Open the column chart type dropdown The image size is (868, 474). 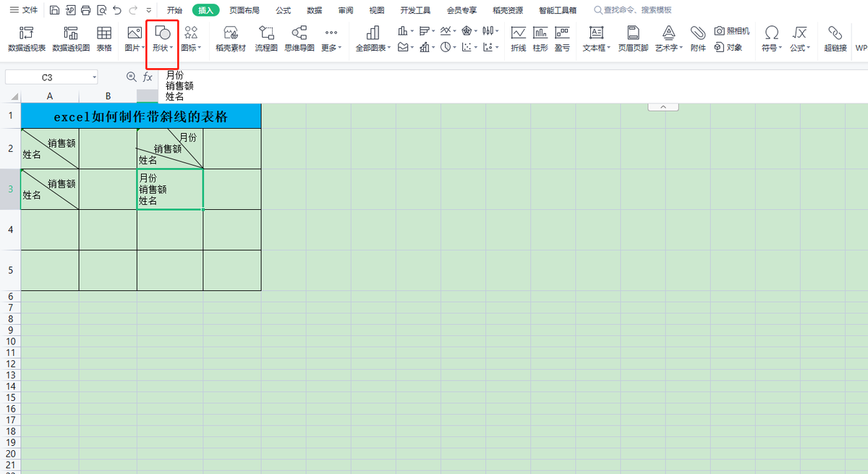[x=406, y=30]
